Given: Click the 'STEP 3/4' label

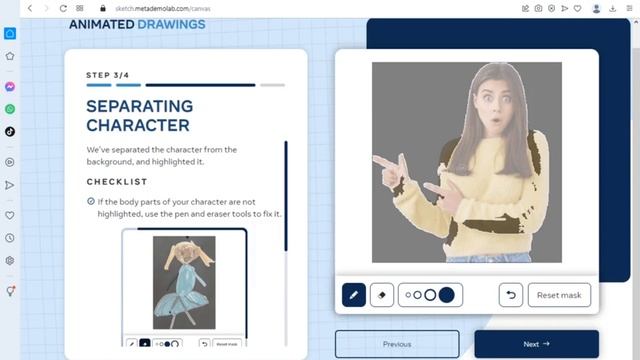Looking at the screenshot, I should tap(108, 75).
